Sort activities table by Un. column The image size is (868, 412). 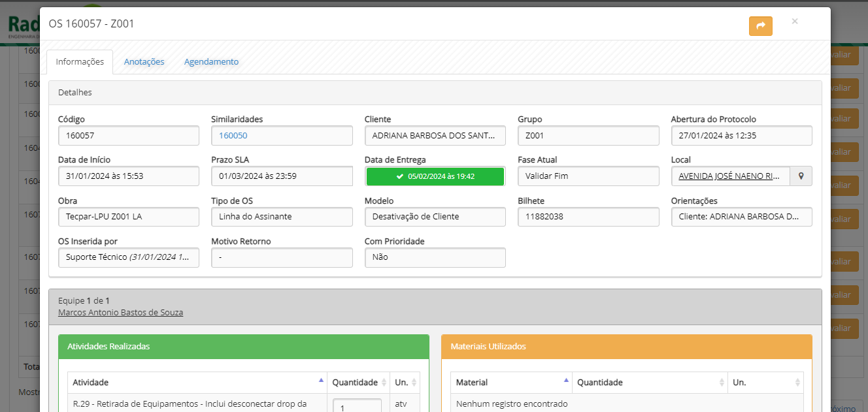(x=405, y=382)
